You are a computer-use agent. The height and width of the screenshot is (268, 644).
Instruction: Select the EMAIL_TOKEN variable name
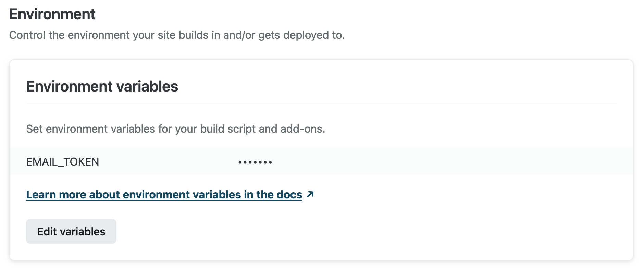(63, 161)
